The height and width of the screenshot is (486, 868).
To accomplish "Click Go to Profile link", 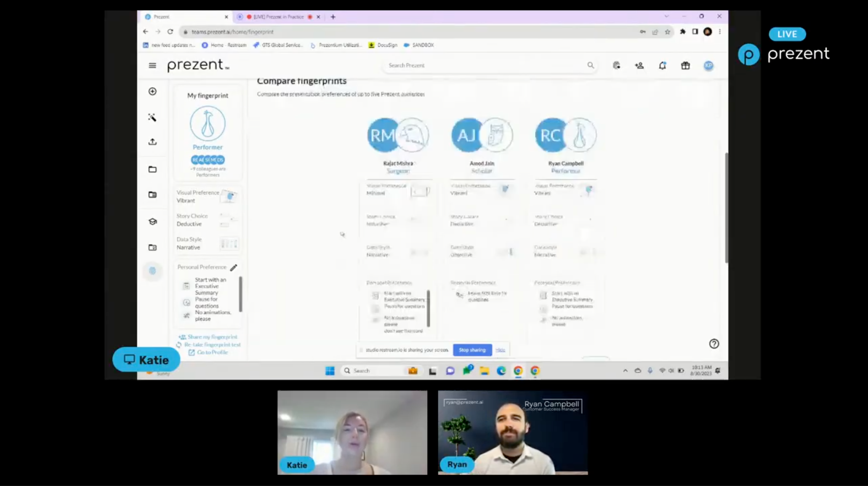I will [x=208, y=352].
